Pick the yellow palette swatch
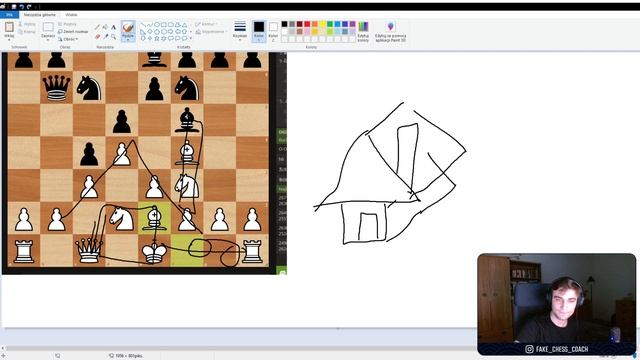This screenshot has width=640, height=360. (x=322, y=24)
